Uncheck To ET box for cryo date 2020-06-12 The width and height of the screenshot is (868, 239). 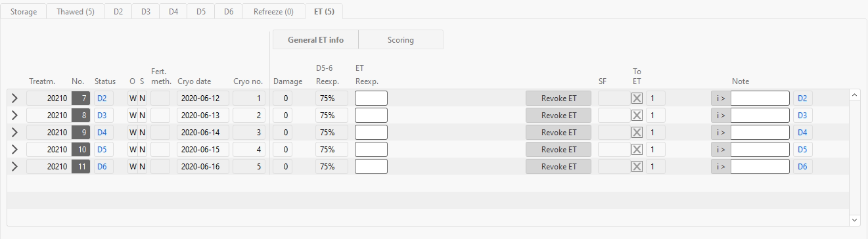click(637, 98)
